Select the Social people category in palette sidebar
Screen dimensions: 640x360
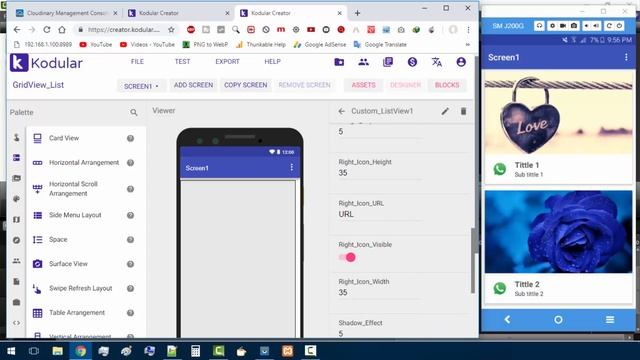click(16, 261)
